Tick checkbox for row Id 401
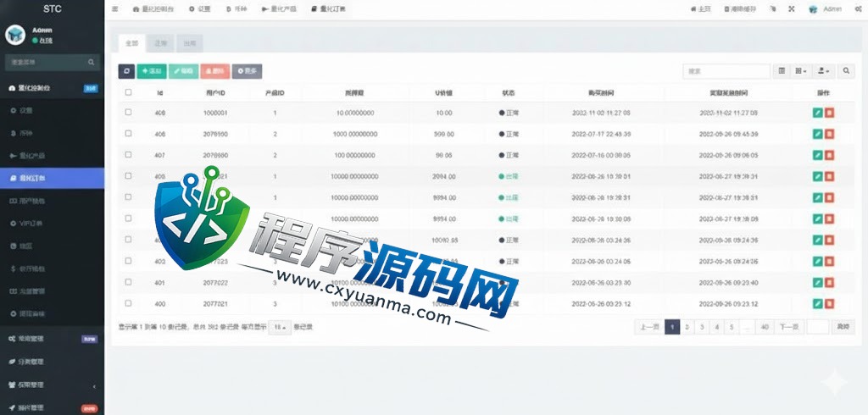 tap(129, 282)
